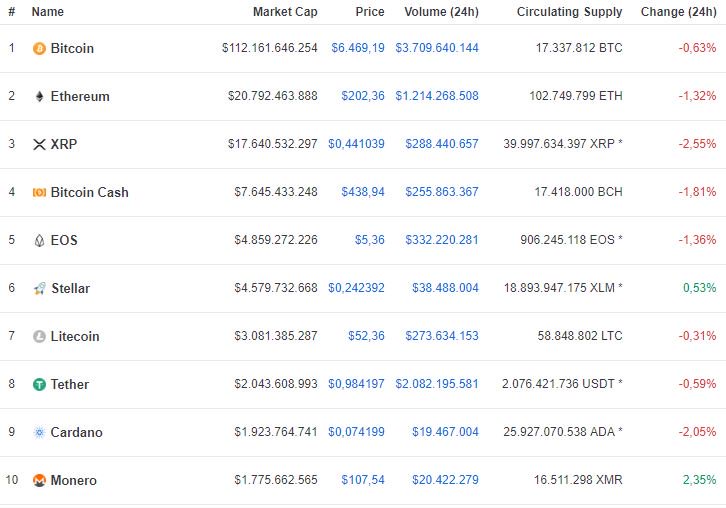
Task: Click EOS volume $332.220.281
Action: tap(442, 240)
